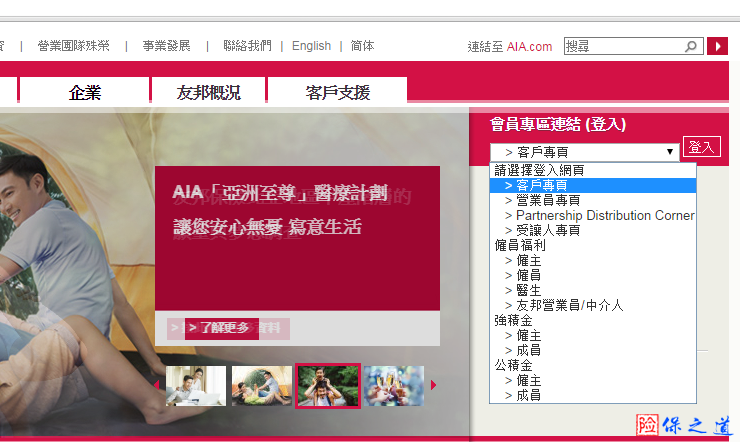740x442 pixels.
Task: Open the 企業 navigation tab
Action: pos(84,91)
